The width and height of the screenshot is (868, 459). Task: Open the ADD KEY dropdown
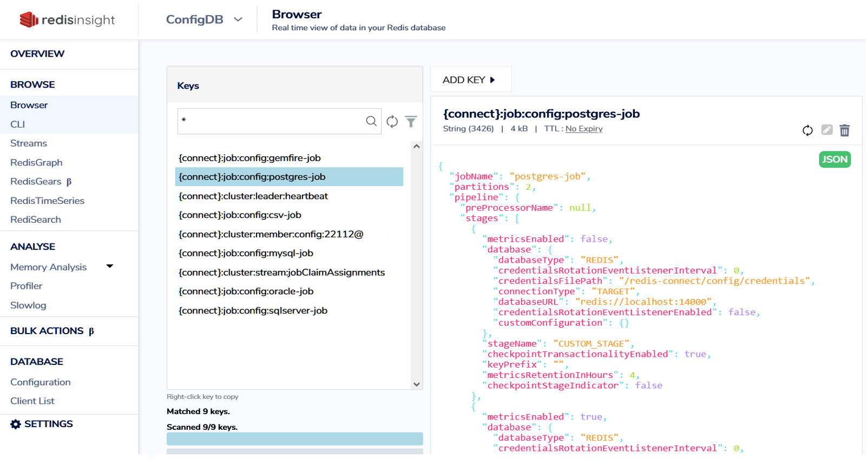tap(470, 80)
